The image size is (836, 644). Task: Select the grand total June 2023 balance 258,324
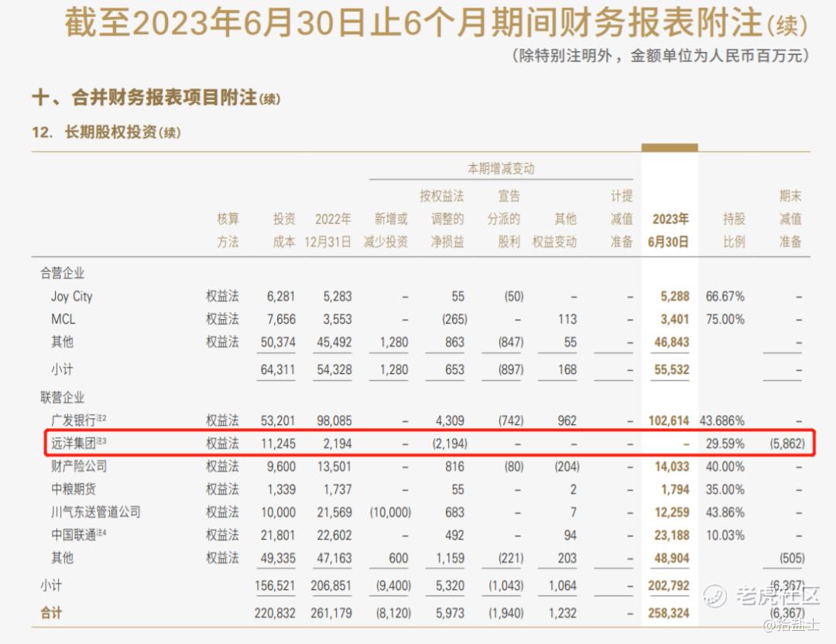669,614
